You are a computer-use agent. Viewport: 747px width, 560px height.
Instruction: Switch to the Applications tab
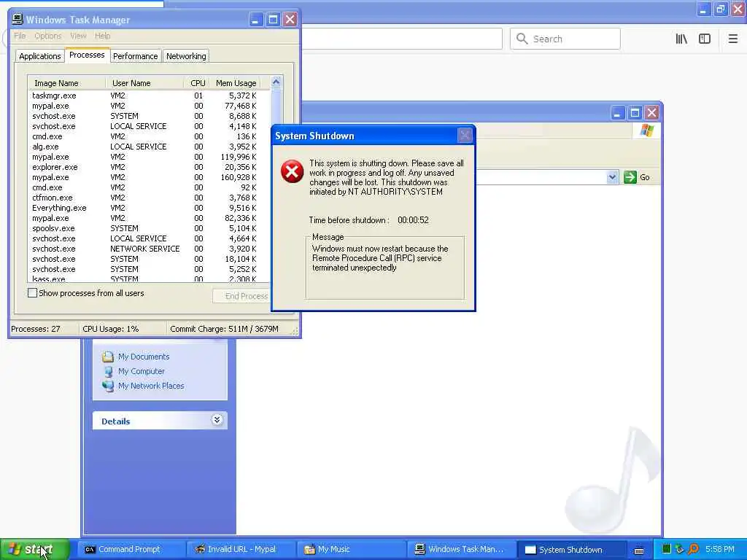coord(40,56)
